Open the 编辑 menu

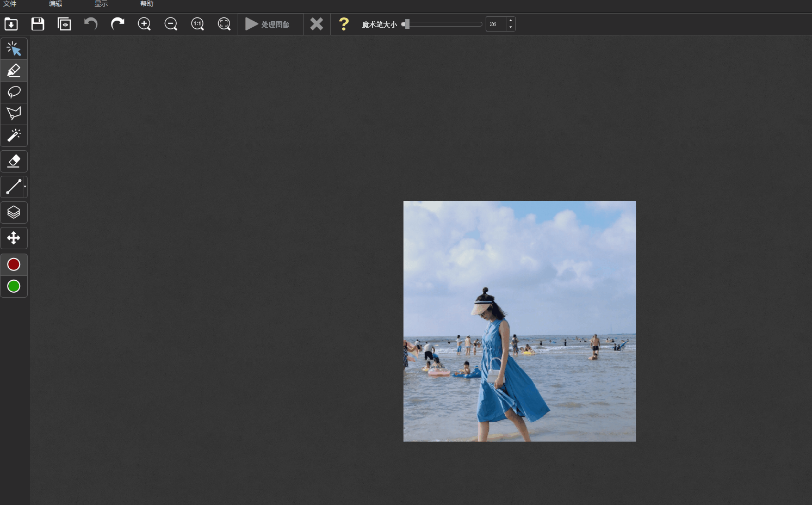point(55,4)
